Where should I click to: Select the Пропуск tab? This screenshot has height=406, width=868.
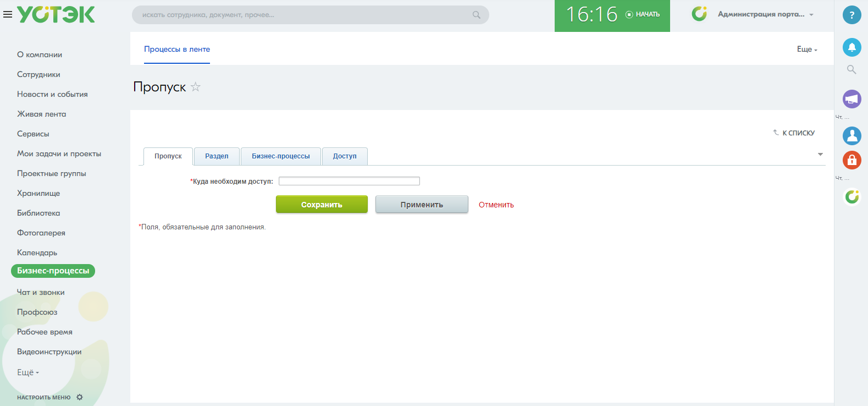[x=168, y=156]
